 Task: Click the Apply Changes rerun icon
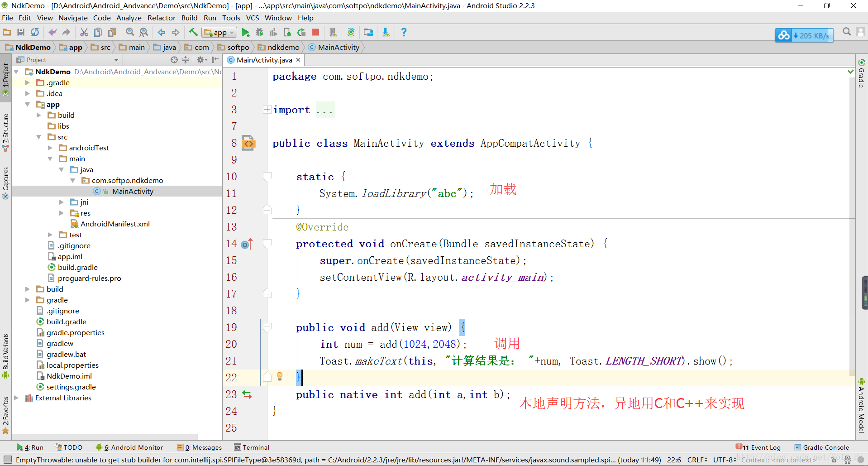tap(301, 32)
